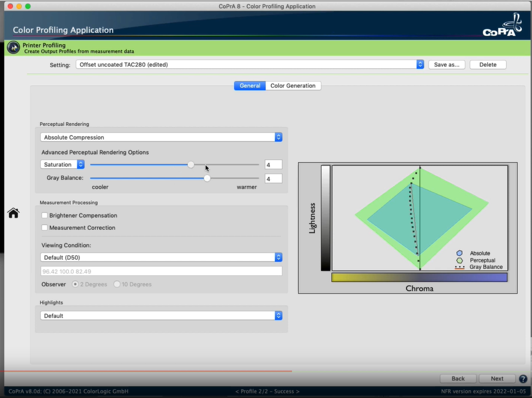Click the Saturation value field
Image resolution: width=532 pixels, height=398 pixels.
pyautogui.click(x=273, y=165)
